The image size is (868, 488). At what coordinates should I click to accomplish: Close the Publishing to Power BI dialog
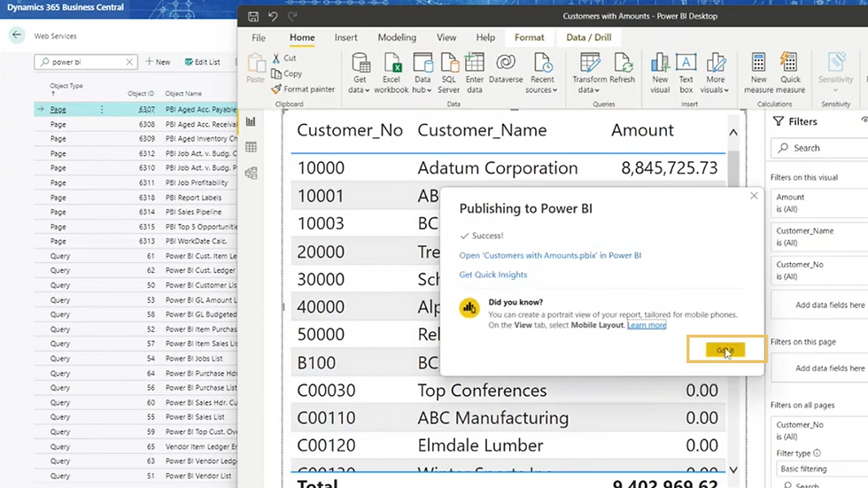click(754, 196)
